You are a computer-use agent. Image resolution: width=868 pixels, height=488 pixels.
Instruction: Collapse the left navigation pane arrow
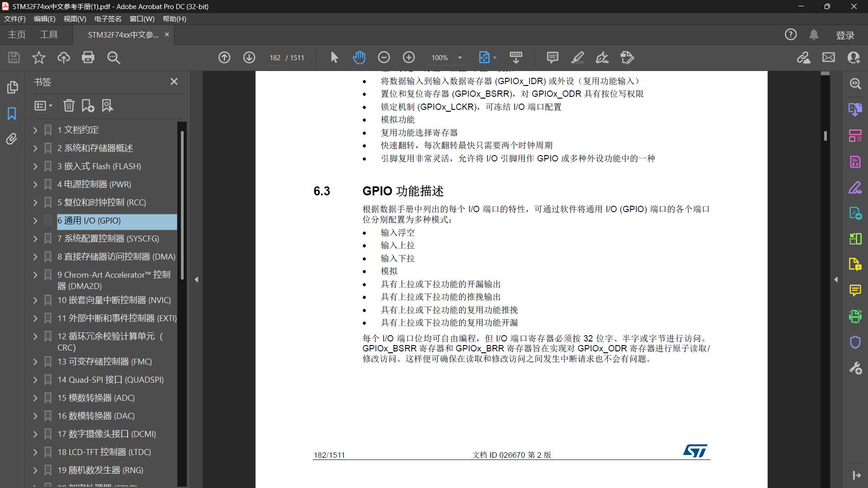coord(196,280)
